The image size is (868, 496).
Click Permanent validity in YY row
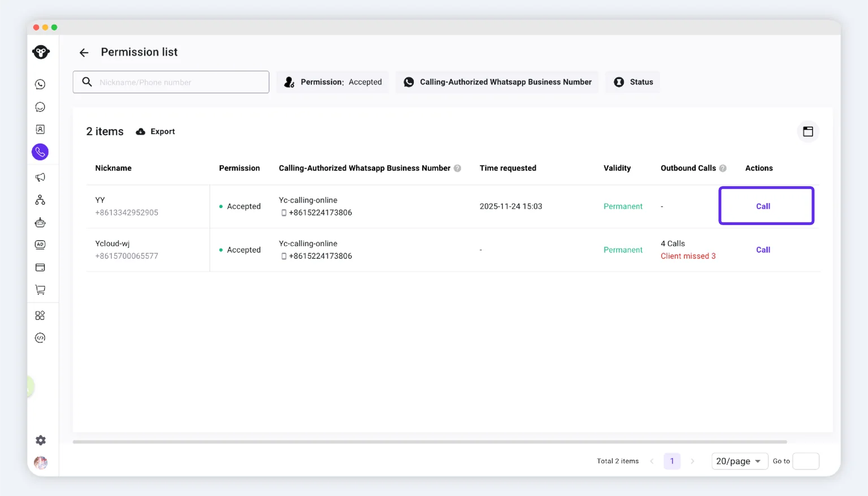coord(623,206)
